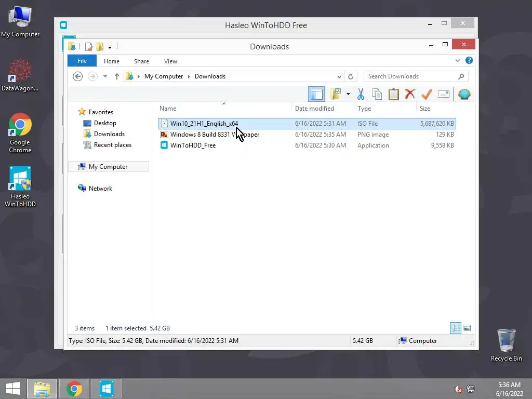Sort by Name column header
The height and width of the screenshot is (399, 532).
tap(224, 108)
